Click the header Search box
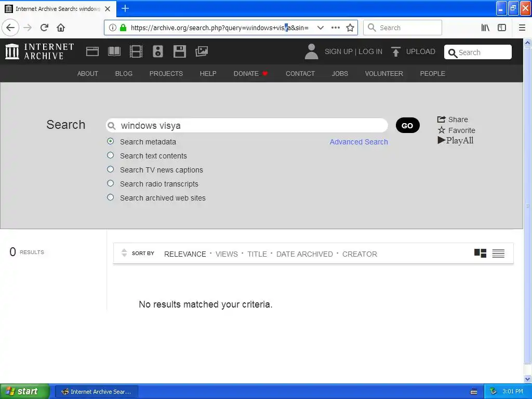 478,52
